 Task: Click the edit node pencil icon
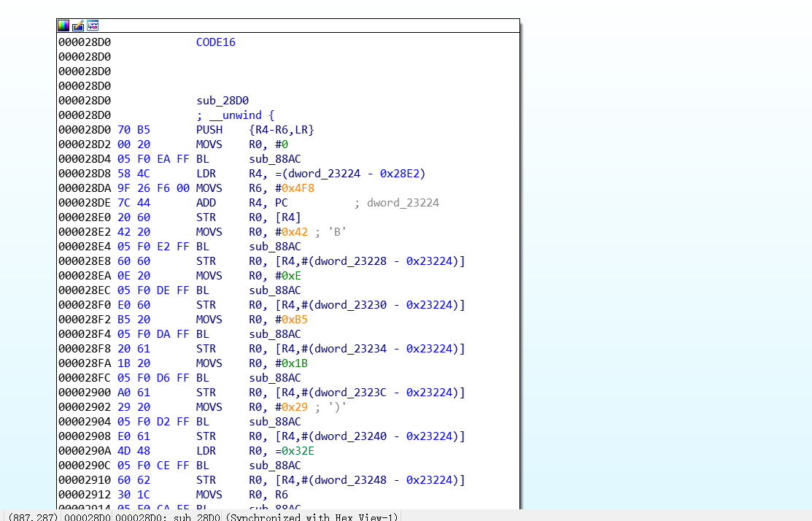tap(77, 26)
